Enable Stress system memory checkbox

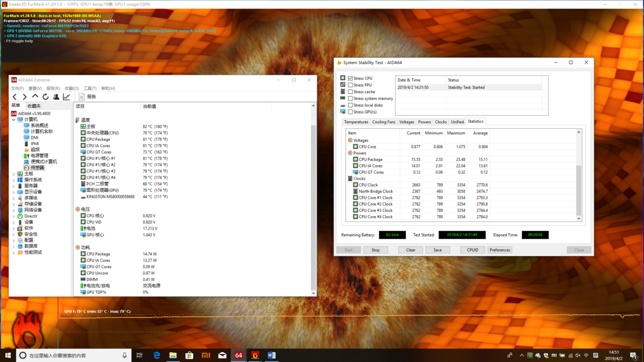[x=350, y=99]
